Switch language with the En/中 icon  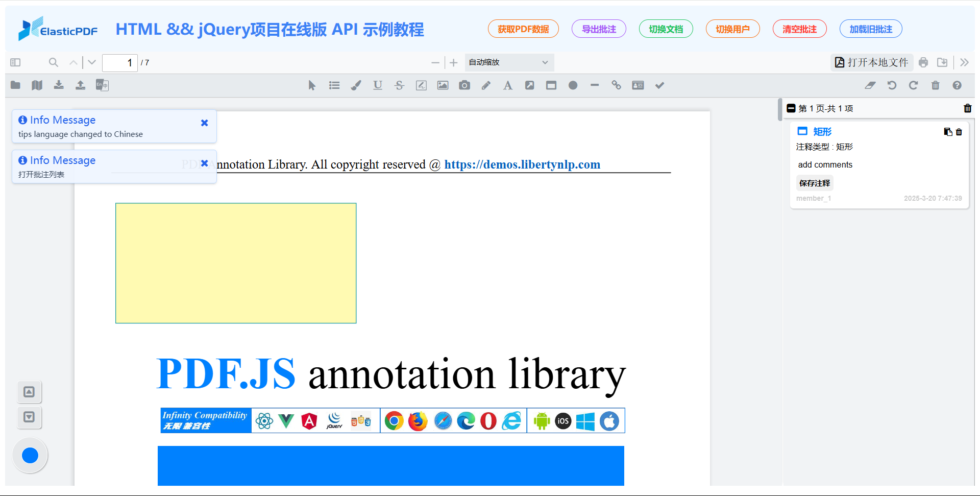102,85
